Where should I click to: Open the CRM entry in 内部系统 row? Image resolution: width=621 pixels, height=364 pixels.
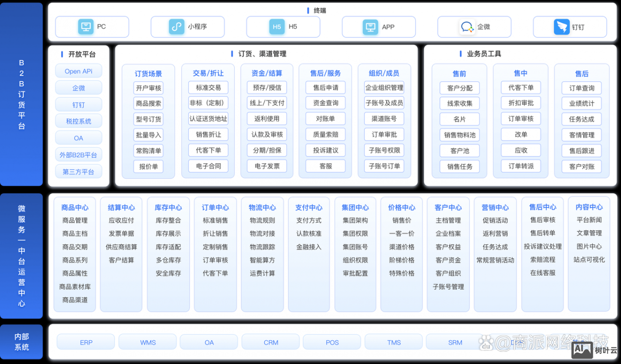pyautogui.click(x=270, y=342)
